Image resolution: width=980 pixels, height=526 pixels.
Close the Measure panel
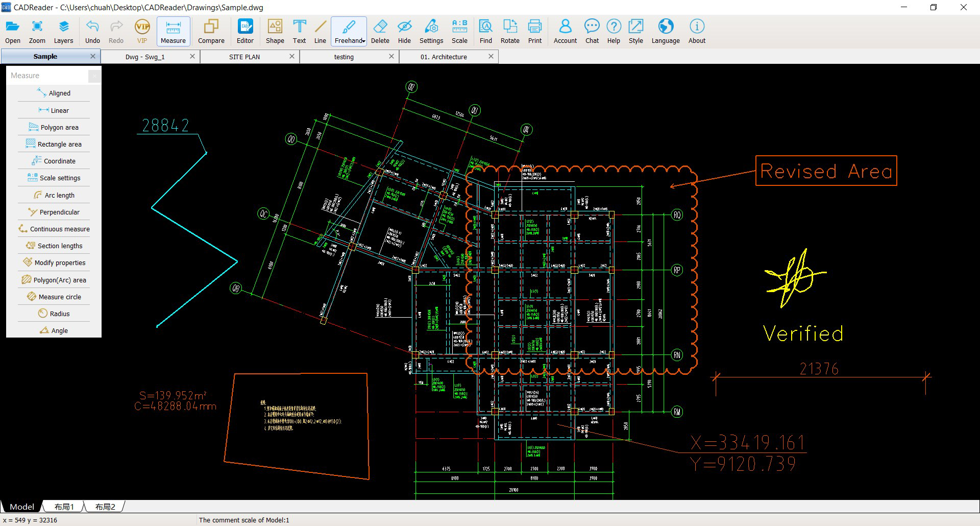(x=94, y=76)
